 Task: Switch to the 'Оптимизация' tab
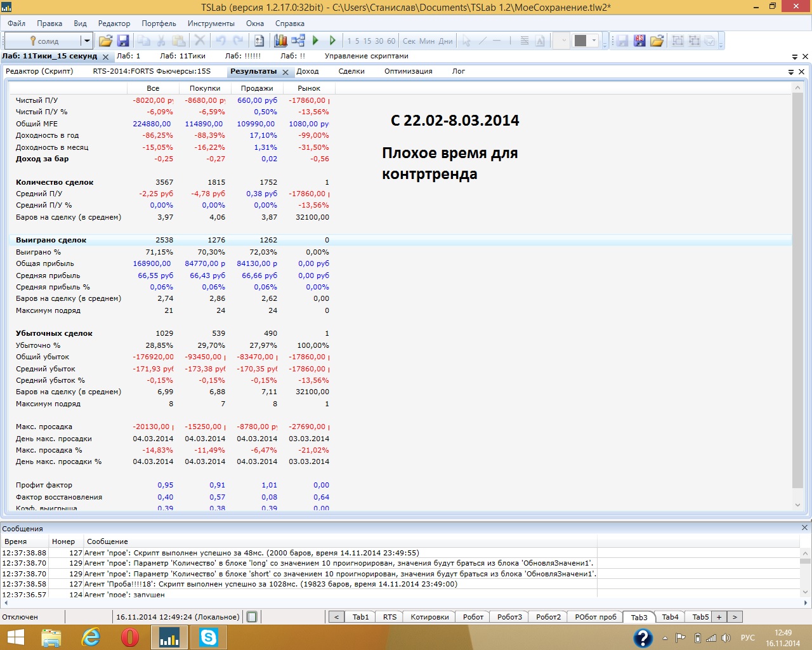click(408, 71)
